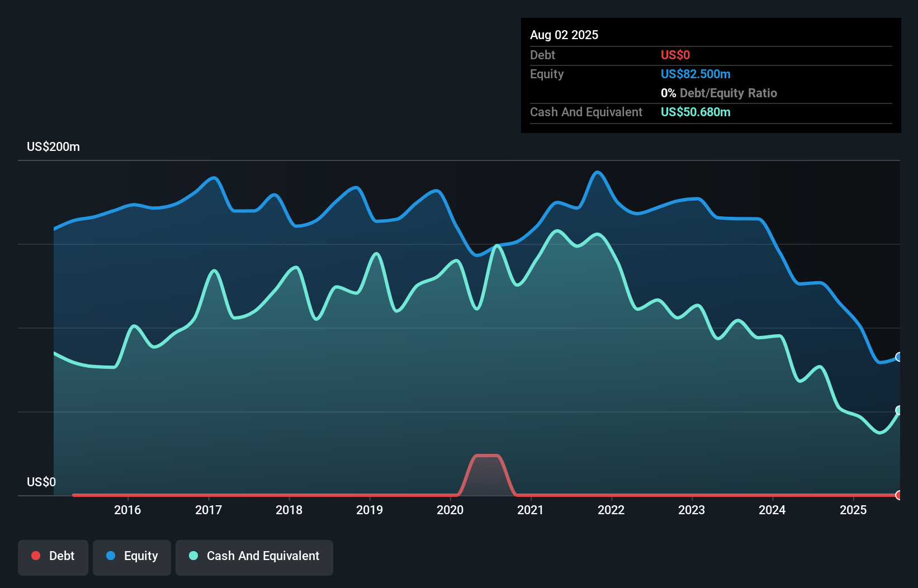918x588 pixels.
Task: Select the 2025 year label on x-axis
Action: [853, 510]
